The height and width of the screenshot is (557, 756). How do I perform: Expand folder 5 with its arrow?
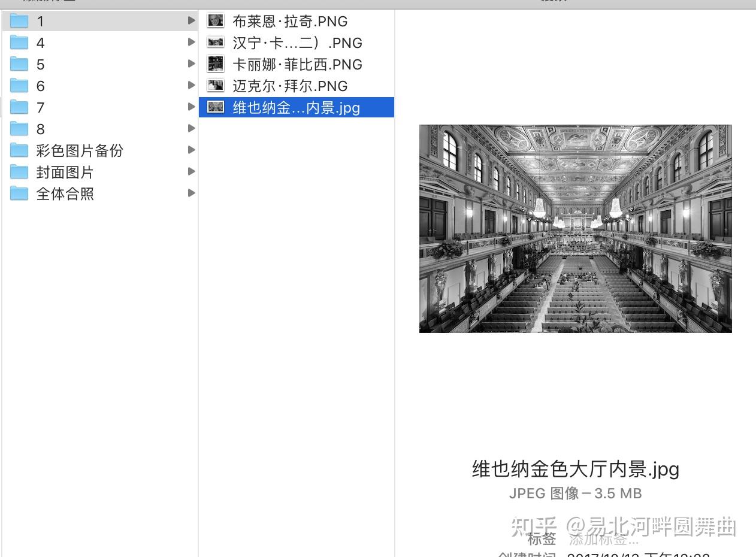(x=191, y=64)
